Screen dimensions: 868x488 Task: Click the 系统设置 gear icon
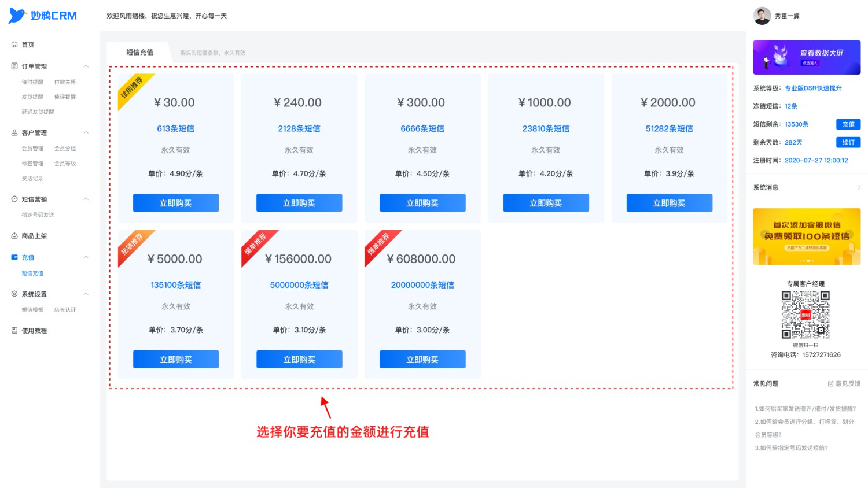click(x=14, y=294)
